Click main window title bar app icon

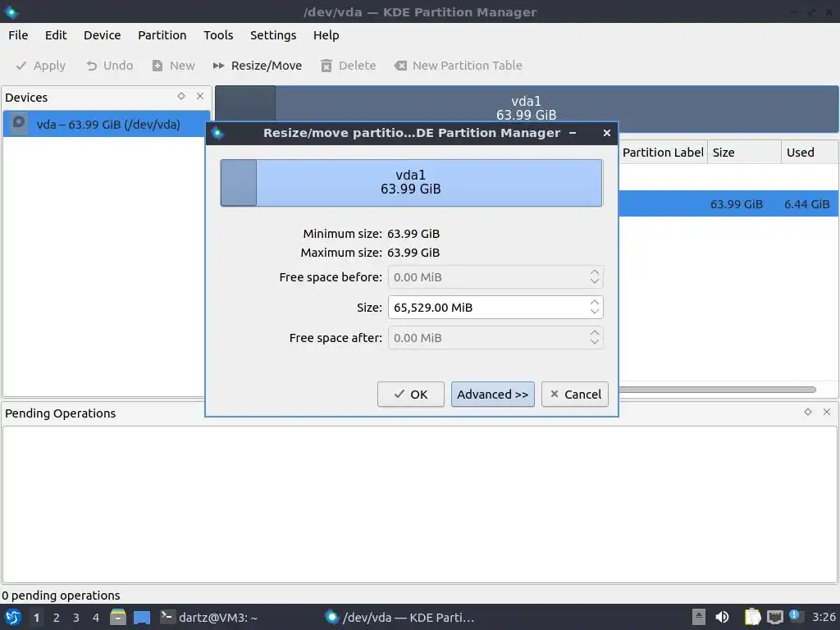(x=11, y=11)
